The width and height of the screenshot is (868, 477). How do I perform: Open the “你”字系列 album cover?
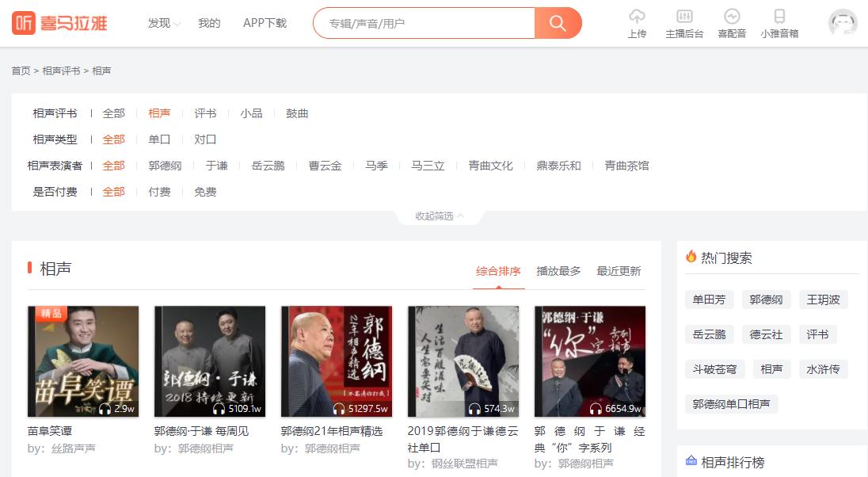coord(590,361)
